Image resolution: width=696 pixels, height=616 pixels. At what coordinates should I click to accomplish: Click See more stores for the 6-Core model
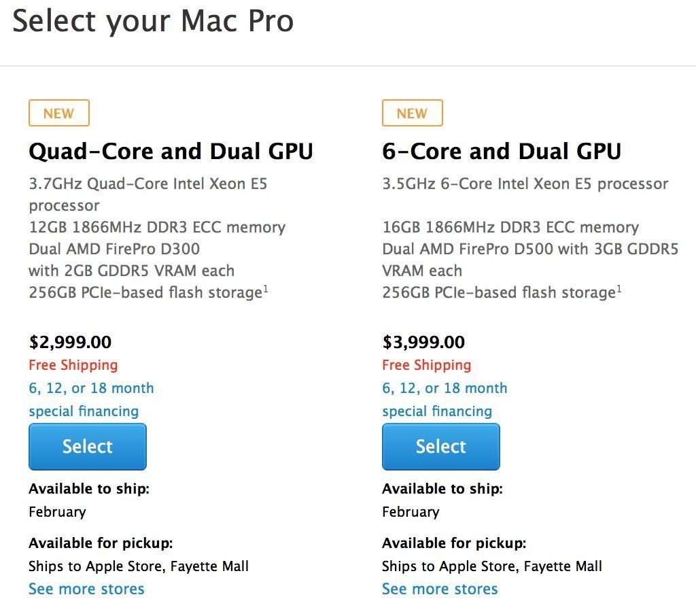pyautogui.click(x=440, y=589)
